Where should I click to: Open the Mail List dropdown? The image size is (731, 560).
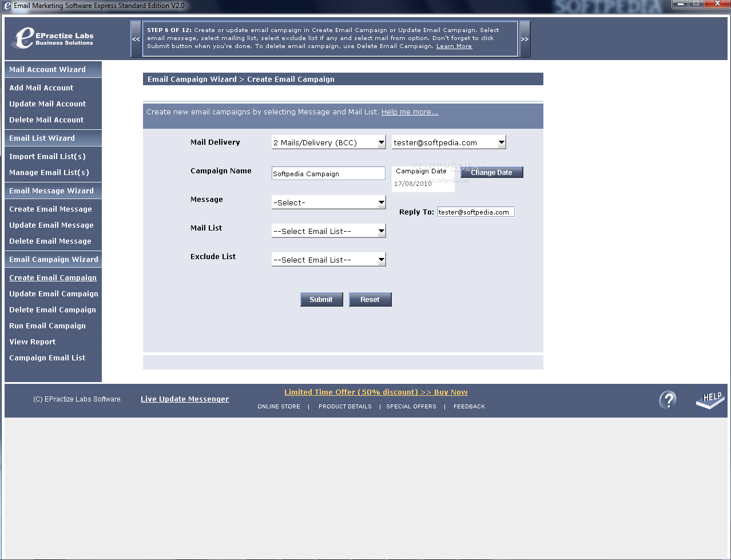(x=329, y=231)
